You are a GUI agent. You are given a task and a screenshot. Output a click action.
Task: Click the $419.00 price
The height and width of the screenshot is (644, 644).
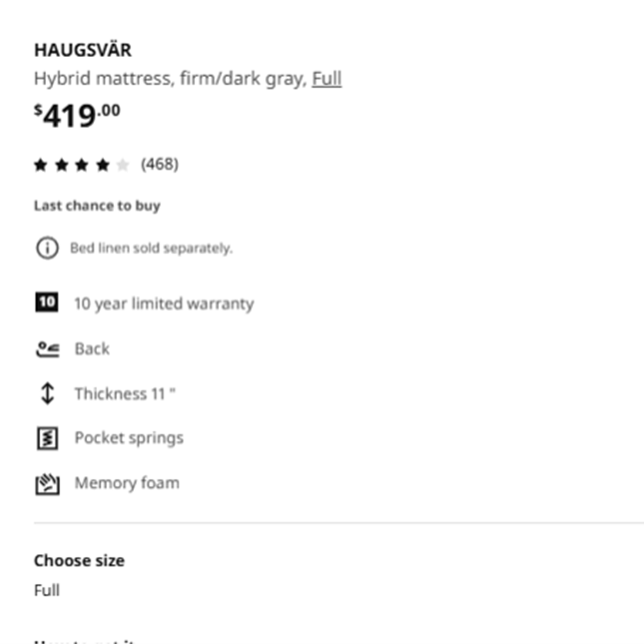point(77,115)
